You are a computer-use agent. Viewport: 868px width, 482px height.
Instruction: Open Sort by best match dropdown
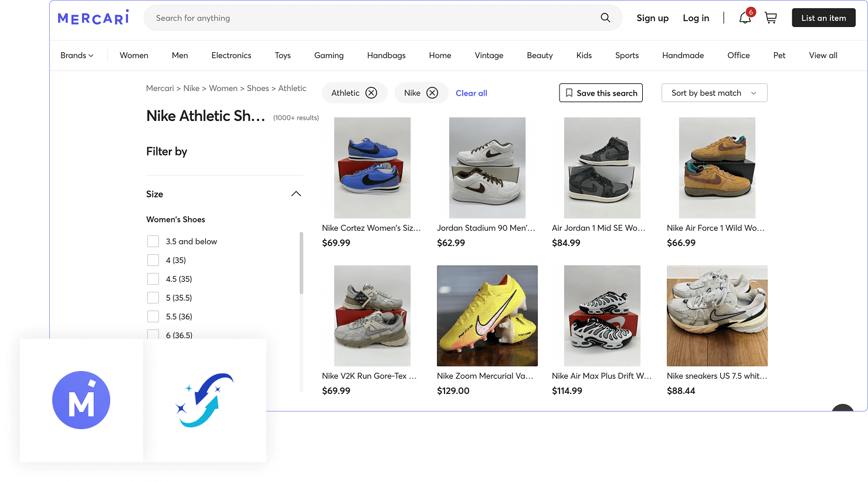714,93
